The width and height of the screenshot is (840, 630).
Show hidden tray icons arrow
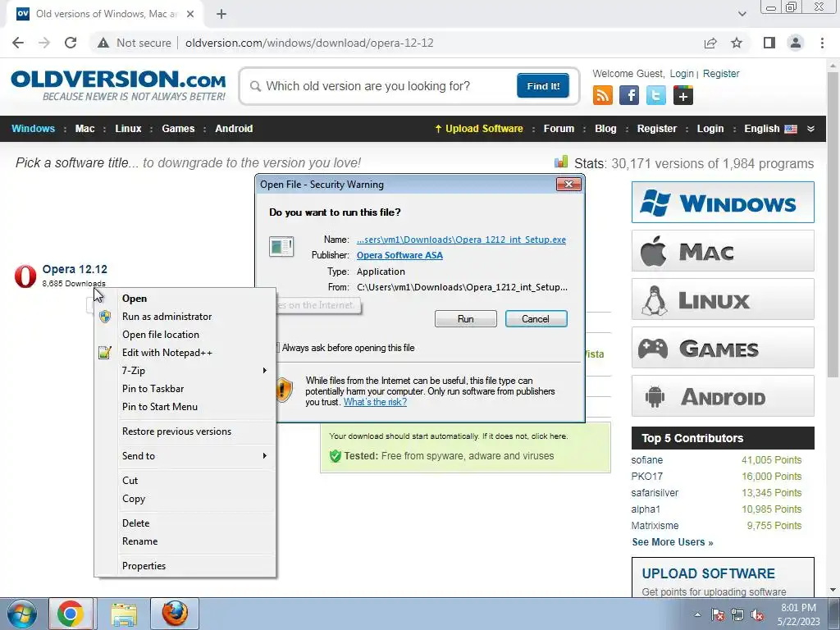click(697, 614)
